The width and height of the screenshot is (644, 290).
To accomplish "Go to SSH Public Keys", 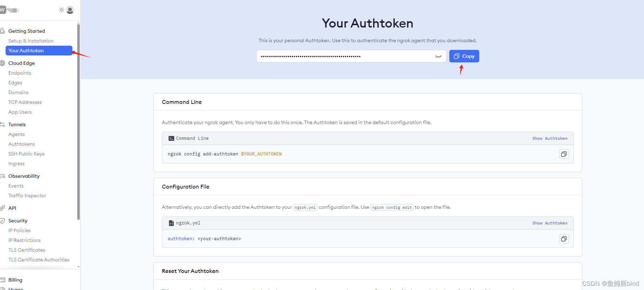I will pyautogui.click(x=26, y=154).
